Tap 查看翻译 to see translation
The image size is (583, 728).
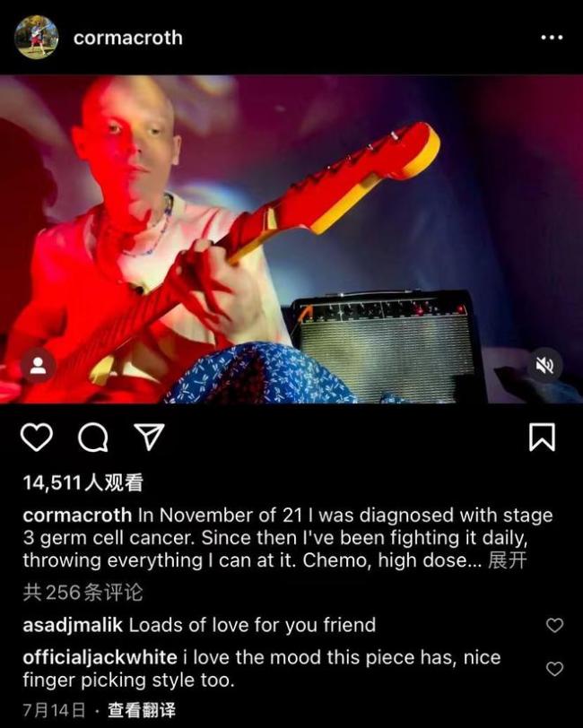pyautogui.click(x=142, y=710)
